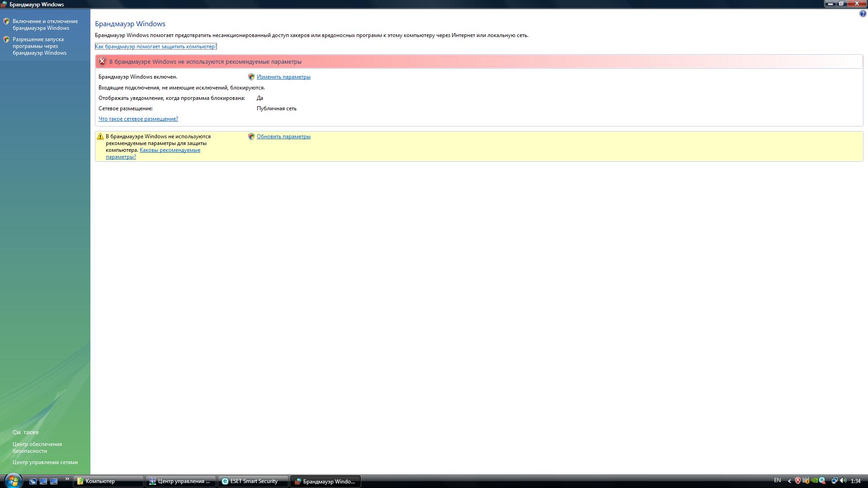Switch to ESET Smart Security taskbar button
The image size is (868, 488).
(x=253, y=481)
